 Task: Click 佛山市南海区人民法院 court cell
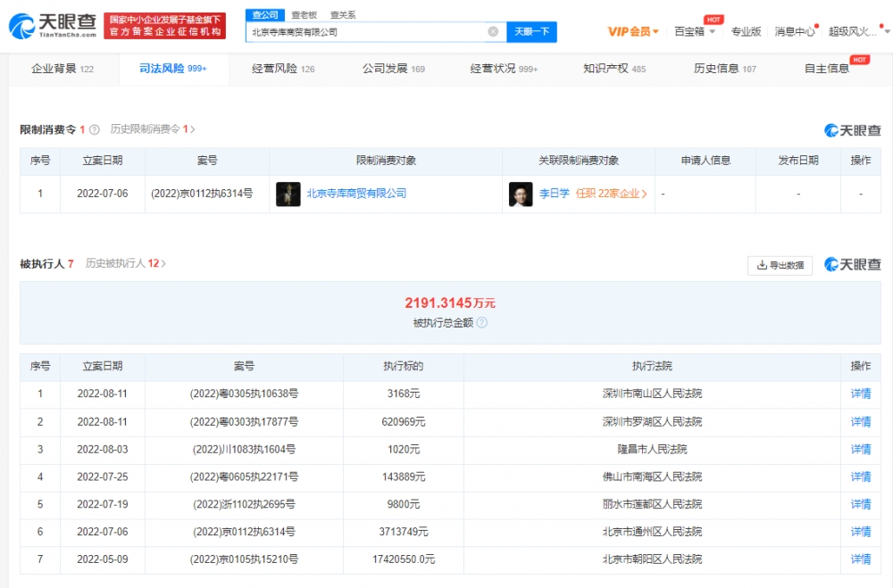tap(652, 477)
